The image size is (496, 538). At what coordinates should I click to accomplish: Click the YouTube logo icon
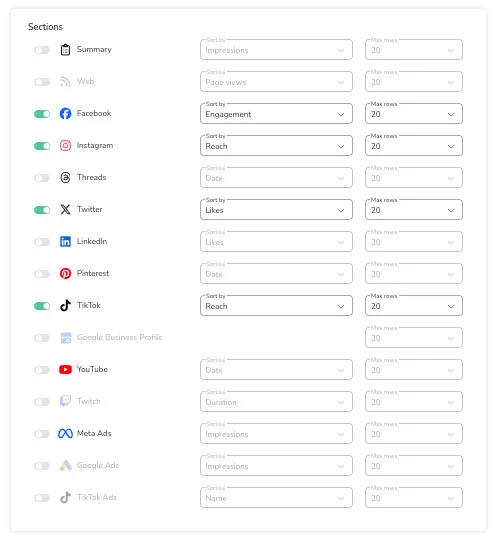click(65, 370)
